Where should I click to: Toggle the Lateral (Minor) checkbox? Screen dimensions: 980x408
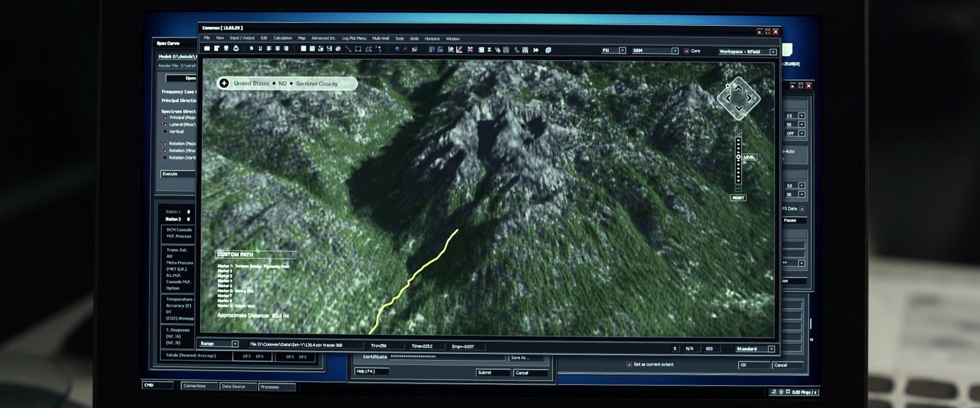coord(165,124)
